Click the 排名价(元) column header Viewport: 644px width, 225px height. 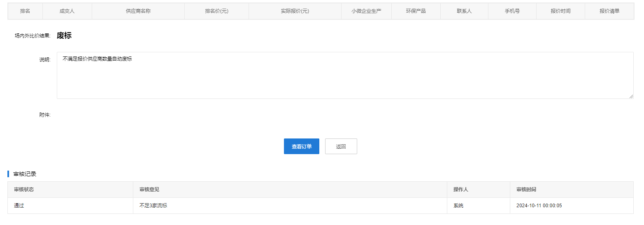pos(216,11)
